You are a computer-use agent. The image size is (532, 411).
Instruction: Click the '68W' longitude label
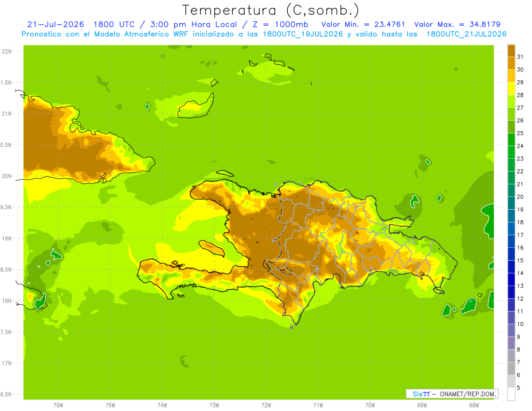(474, 405)
